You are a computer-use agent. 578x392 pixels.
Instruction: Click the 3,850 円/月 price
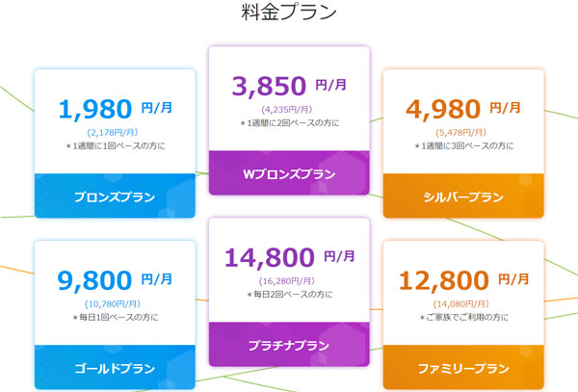tap(289, 85)
